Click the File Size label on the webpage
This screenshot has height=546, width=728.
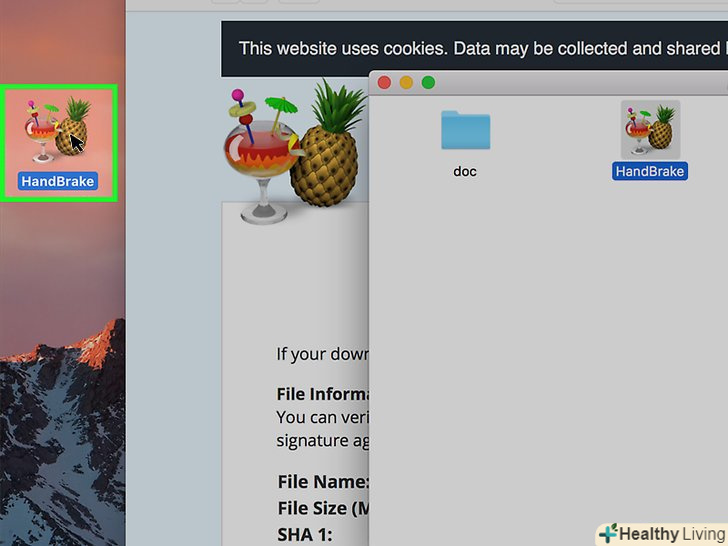tap(323, 508)
